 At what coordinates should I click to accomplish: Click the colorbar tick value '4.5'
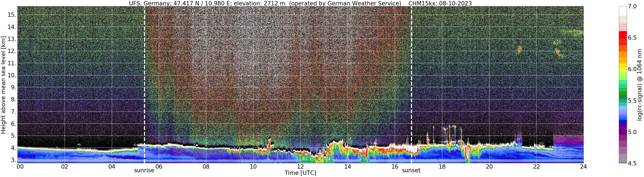click(632, 163)
